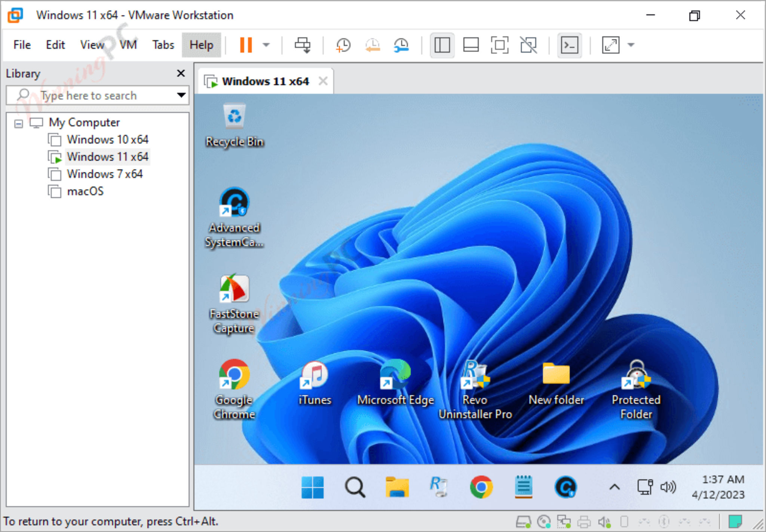Viewport: 766px width, 532px height.
Task: Open the snapshot manager icon
Action: coord(401,45)
